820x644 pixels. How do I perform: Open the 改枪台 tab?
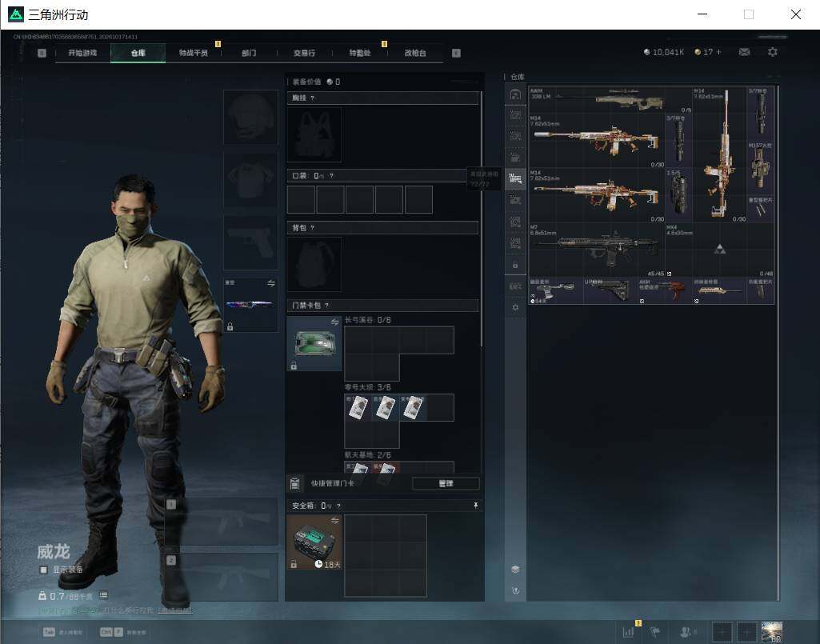[x=415, y=53]
